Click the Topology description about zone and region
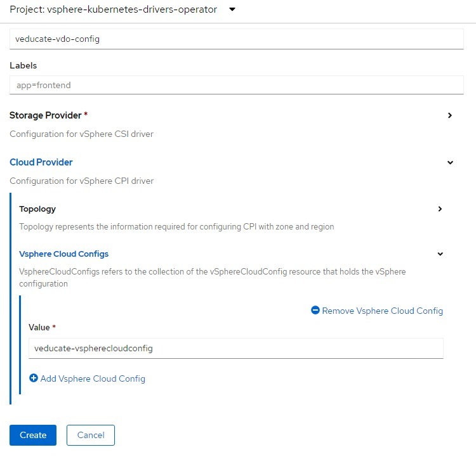This screenshot has height=459, width=476. pos(176,227)
